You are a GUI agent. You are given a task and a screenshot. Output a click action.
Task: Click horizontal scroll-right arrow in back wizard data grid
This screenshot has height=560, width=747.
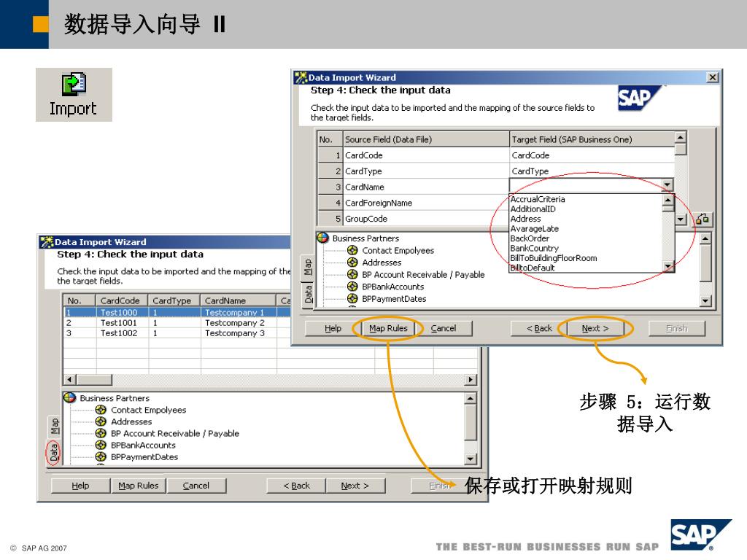(x=471, y=379)
